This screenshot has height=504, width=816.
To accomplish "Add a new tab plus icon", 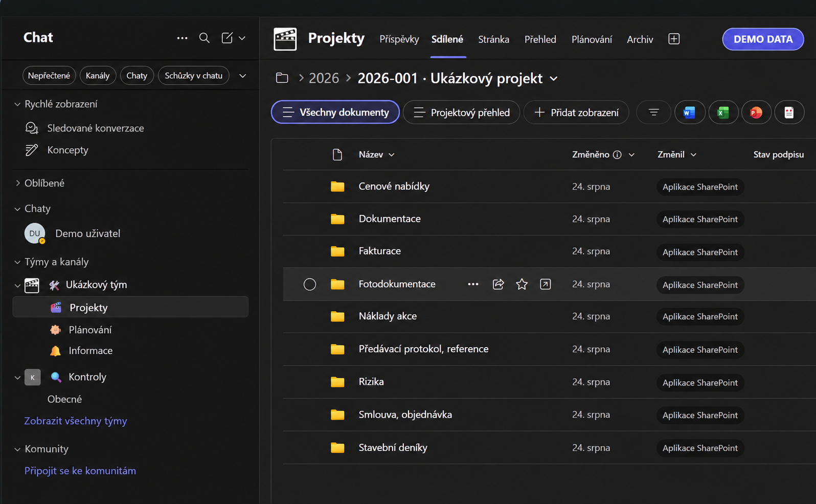I will click(674, 39).
